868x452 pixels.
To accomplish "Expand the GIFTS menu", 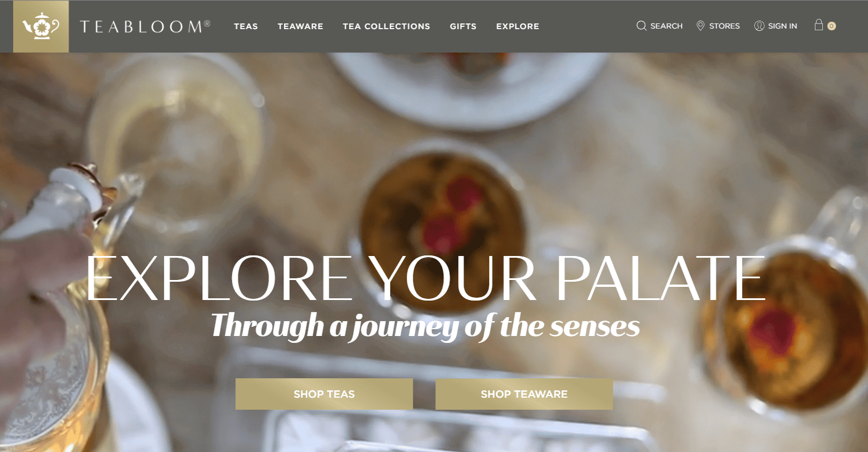I will pos(463,26).
